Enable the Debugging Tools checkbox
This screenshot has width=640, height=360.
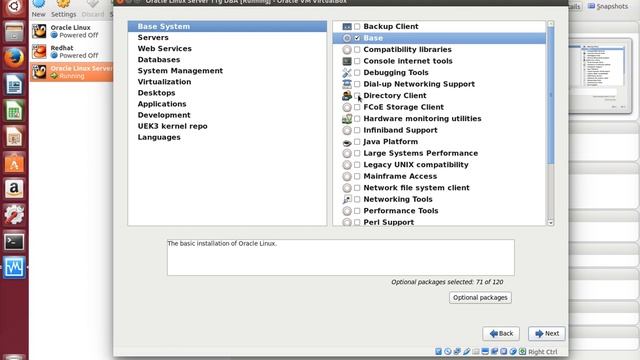pos(357,73)
